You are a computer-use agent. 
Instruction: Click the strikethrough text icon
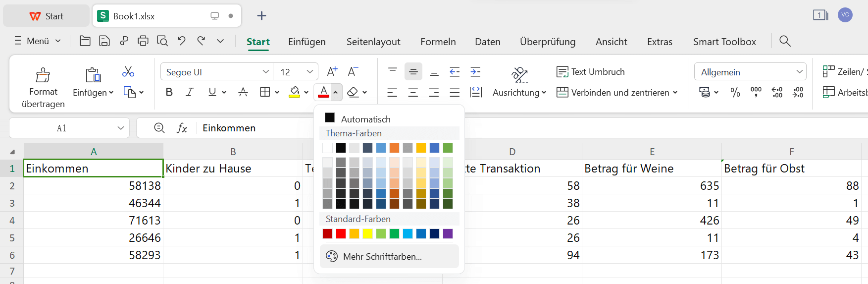(243, 92)
